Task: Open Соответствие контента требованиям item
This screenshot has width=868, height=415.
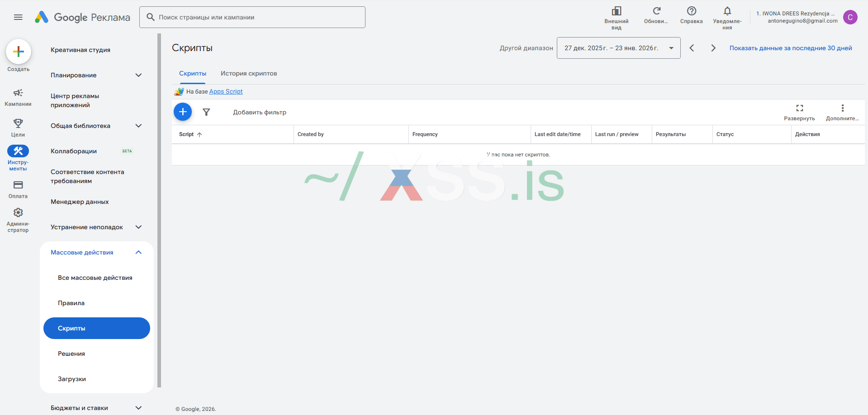Action: pos(87,176)
